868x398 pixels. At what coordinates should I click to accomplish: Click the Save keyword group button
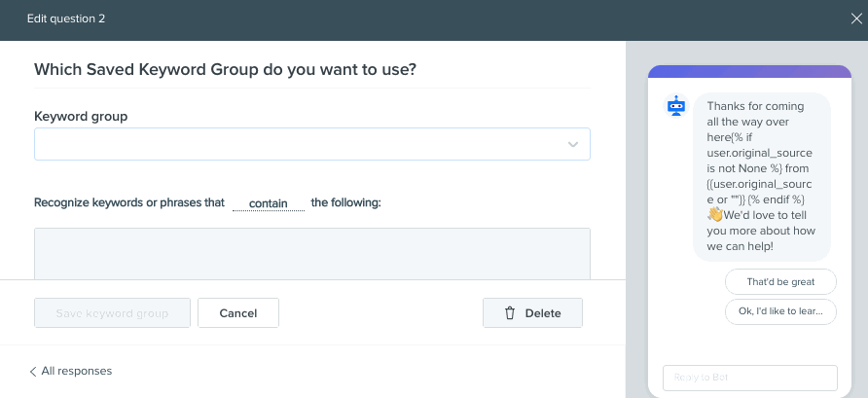click(112, 313)
